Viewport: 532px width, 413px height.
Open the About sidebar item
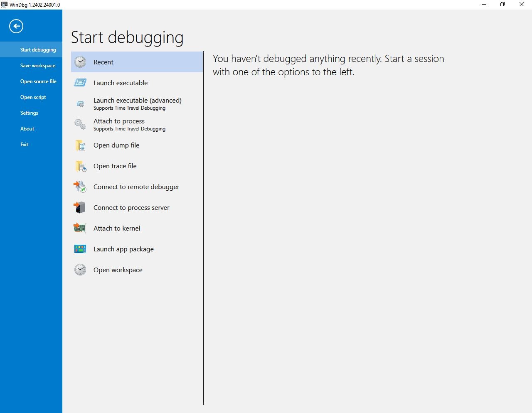(x=31, y=128)
